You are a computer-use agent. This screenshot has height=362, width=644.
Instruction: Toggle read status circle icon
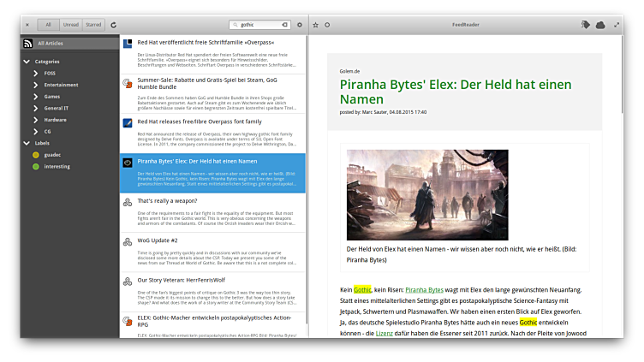327,25
